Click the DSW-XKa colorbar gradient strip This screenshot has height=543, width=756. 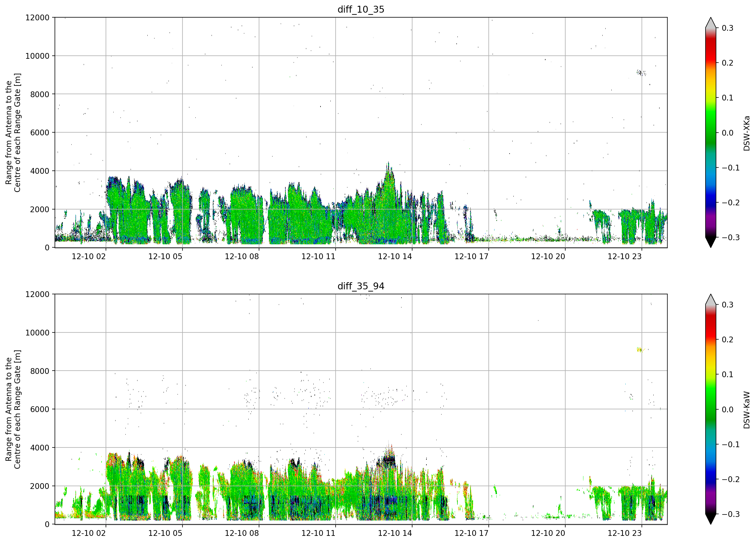[711, 132]
